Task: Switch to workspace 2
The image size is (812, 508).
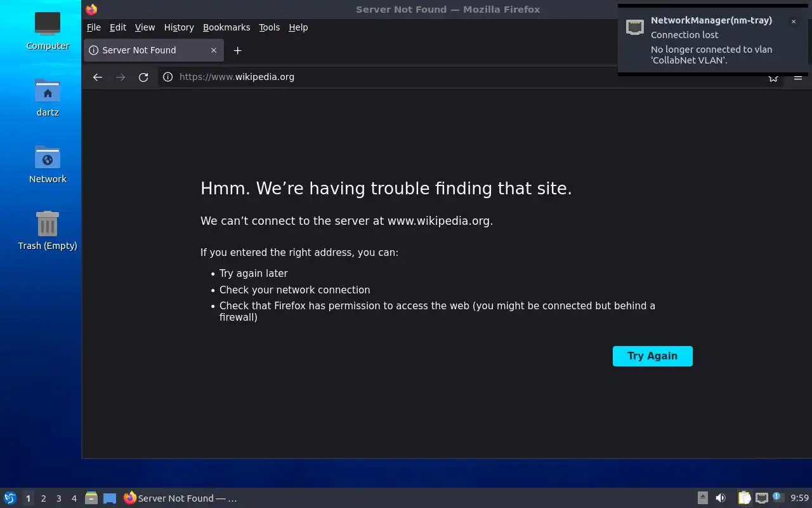Action: [43, 498]
